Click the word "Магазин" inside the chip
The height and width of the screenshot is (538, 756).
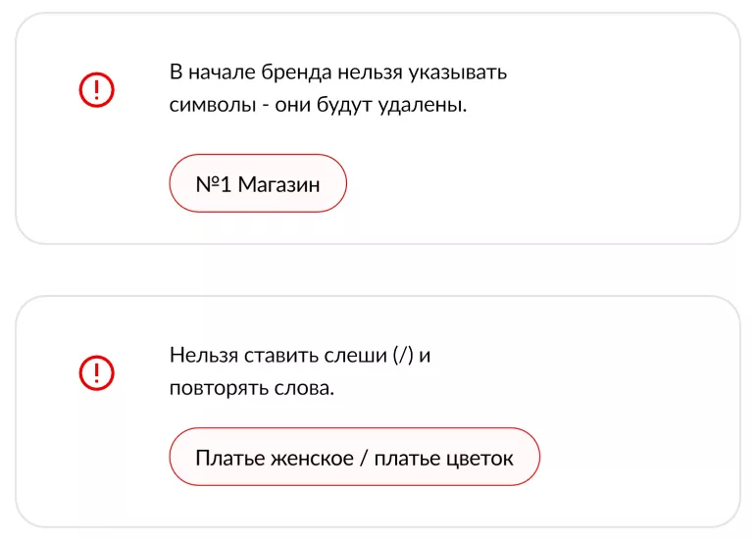click(x=279, y=183)
